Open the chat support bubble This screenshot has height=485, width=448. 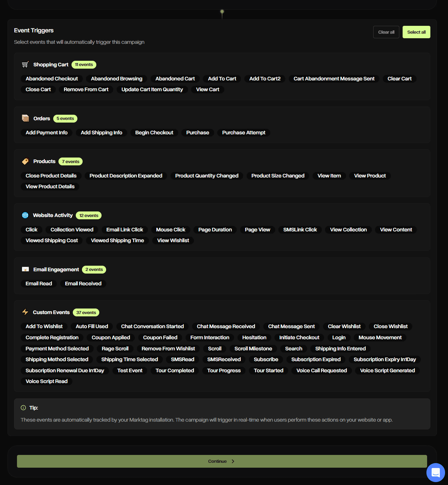pos(436,473)
